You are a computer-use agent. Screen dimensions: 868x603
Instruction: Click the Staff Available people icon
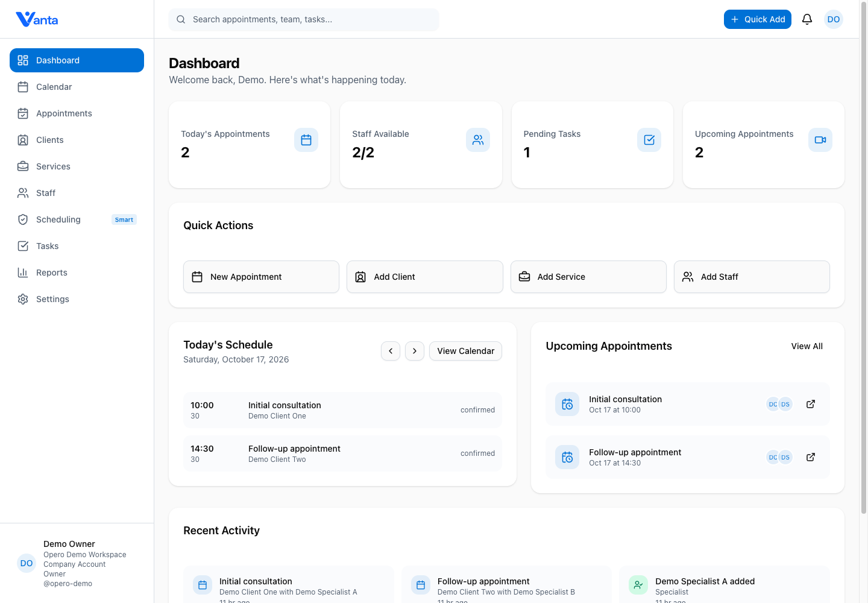pyautogui.click(x=478, y=140)
